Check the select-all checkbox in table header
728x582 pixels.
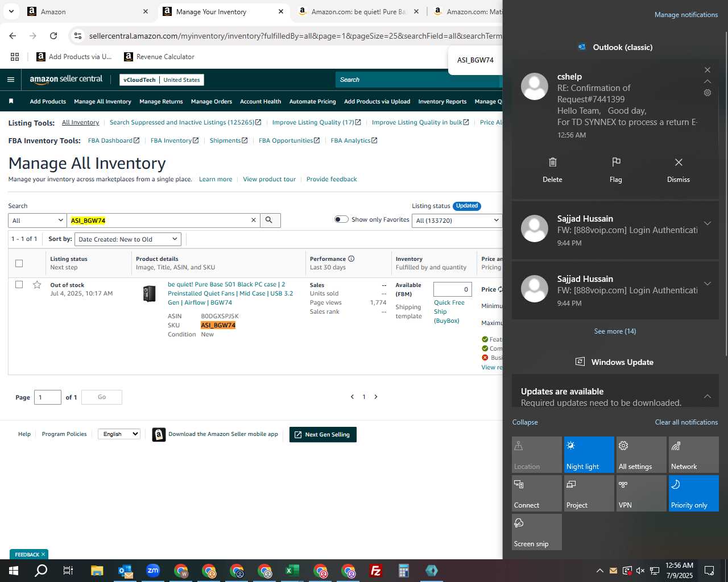pos(19,263)
